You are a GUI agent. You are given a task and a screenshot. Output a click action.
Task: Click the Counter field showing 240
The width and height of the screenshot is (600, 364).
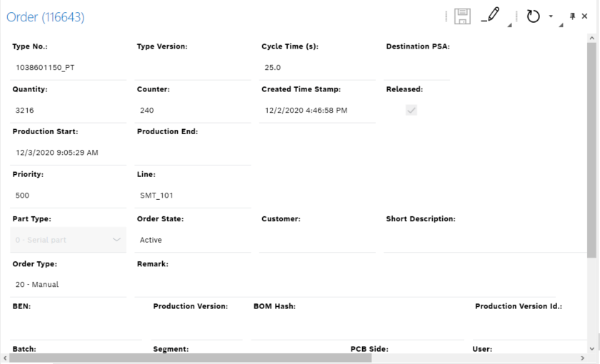[193, 111]
